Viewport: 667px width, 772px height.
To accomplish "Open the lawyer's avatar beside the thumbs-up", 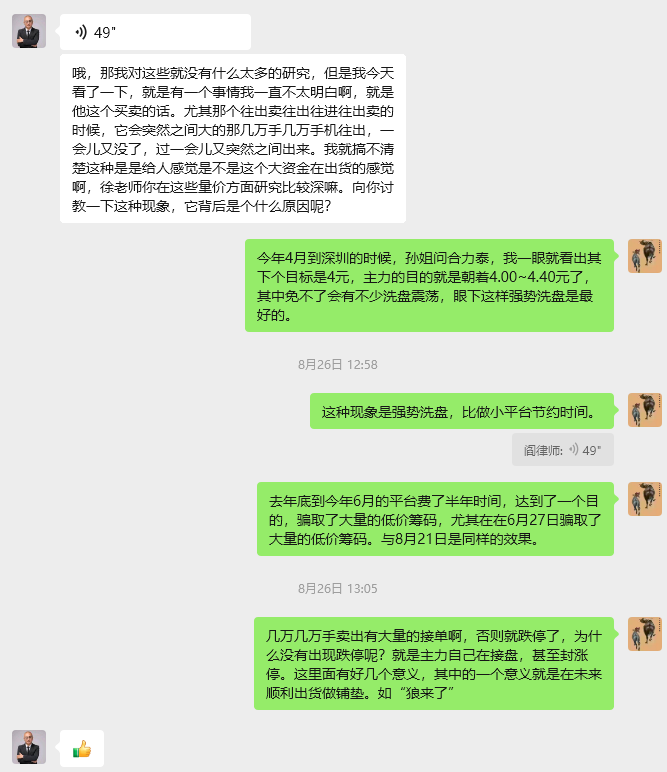I will coord(29,747).
